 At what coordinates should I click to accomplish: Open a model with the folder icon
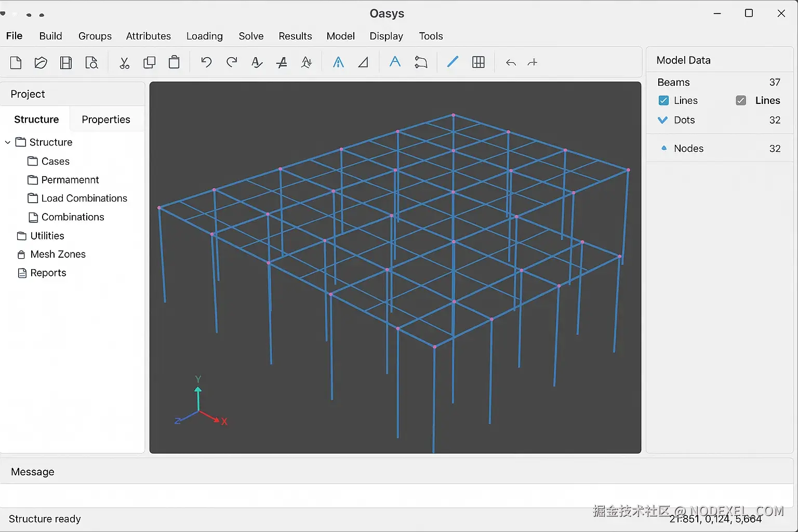41,63
